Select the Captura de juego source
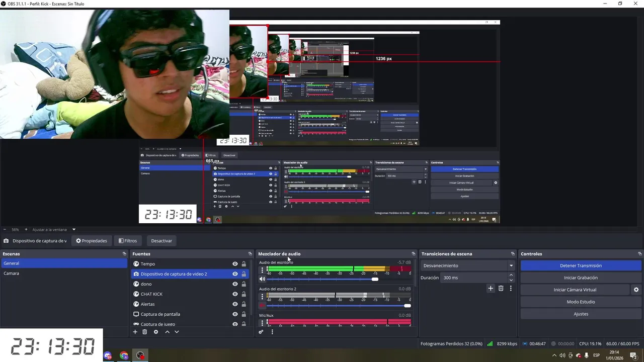Image resolution: width=644 pixels, height=362 pixels. tap(191, 324)
